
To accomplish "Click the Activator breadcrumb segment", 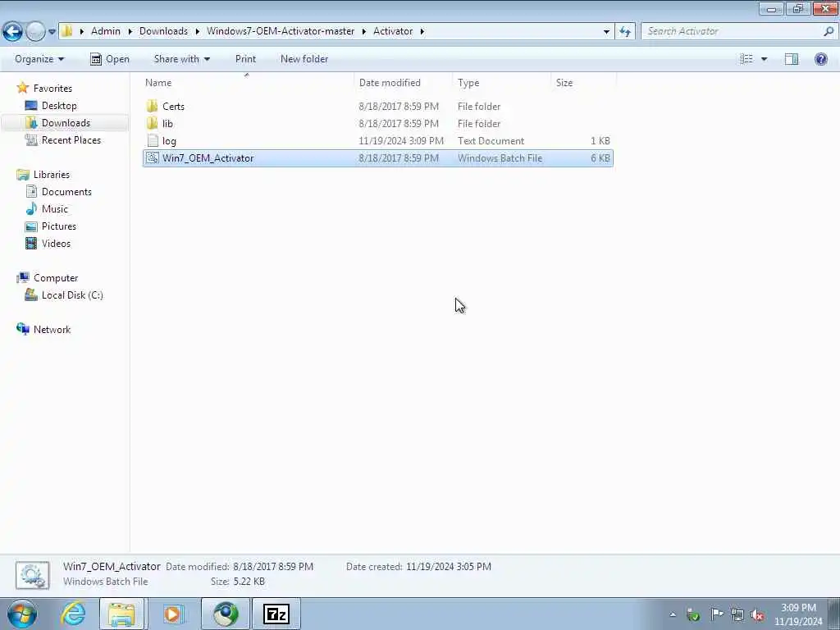I will 393,31.
